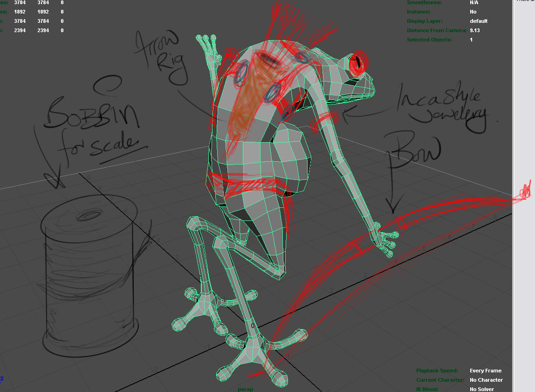535x392 pixels.
Task: Click the No Solver value
Action: [481, 389]
